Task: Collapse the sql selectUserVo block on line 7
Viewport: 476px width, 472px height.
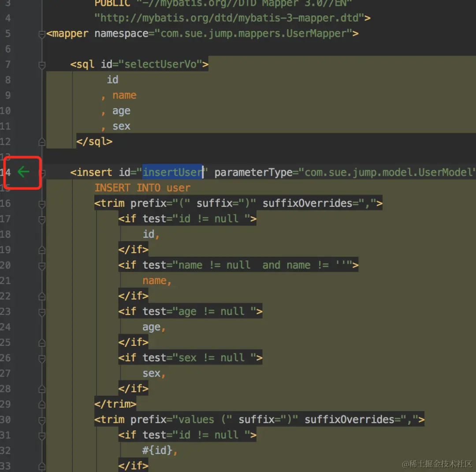Action: tap(42, 65)
